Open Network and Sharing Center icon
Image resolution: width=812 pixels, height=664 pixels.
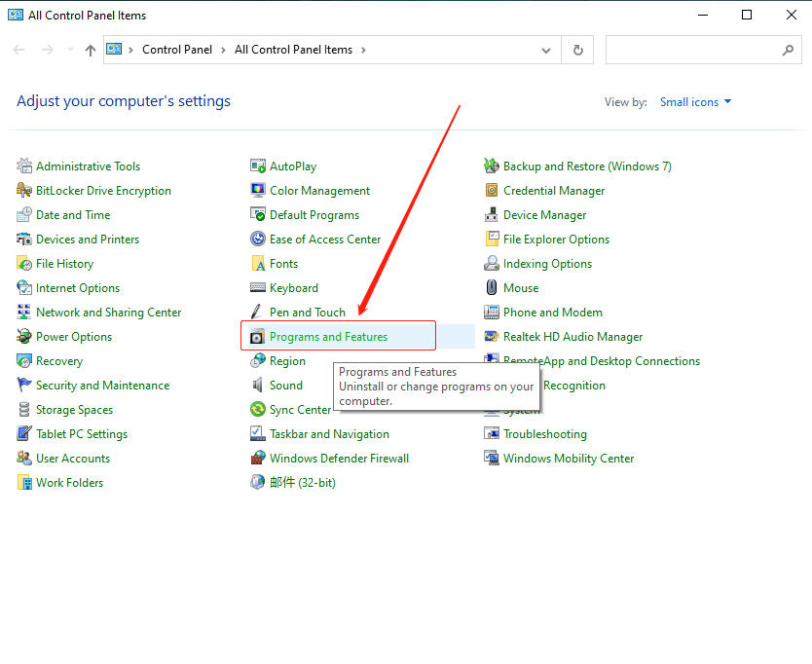coord(23,312)
